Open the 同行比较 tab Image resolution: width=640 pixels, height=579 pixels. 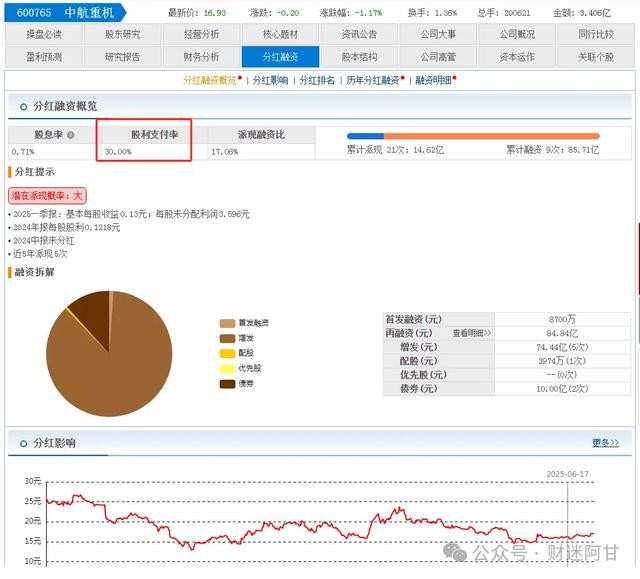596,34
